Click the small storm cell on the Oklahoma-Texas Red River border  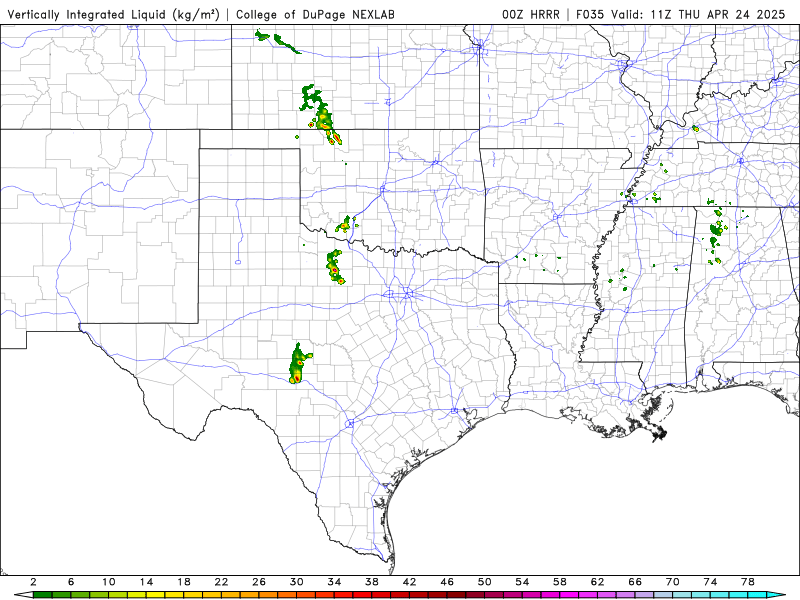click(346, 224)
